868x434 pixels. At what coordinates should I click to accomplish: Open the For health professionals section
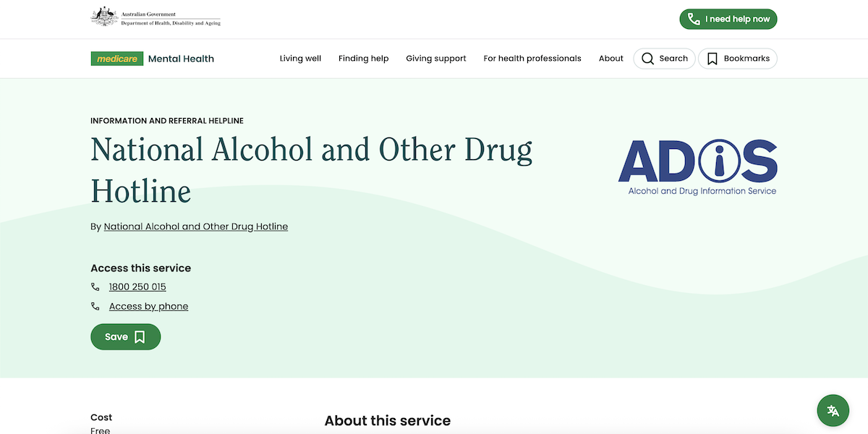point(532,58)
